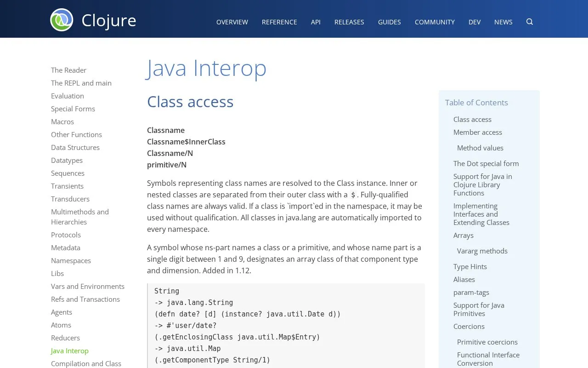Open Vars and Environments link
The width and height of the screenshot is (588, 368).
point(88,286)
